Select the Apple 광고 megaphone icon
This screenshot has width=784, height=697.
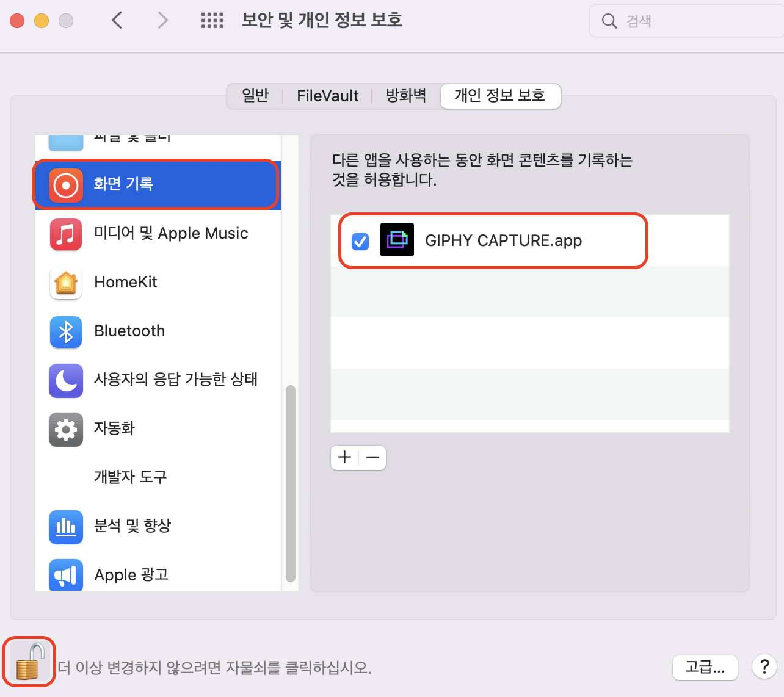[x=66, y=574]
